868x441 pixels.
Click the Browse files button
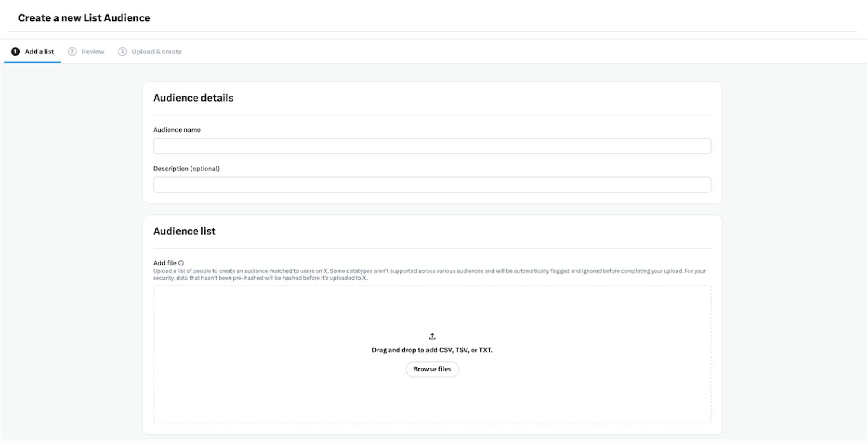click(432, 369)
